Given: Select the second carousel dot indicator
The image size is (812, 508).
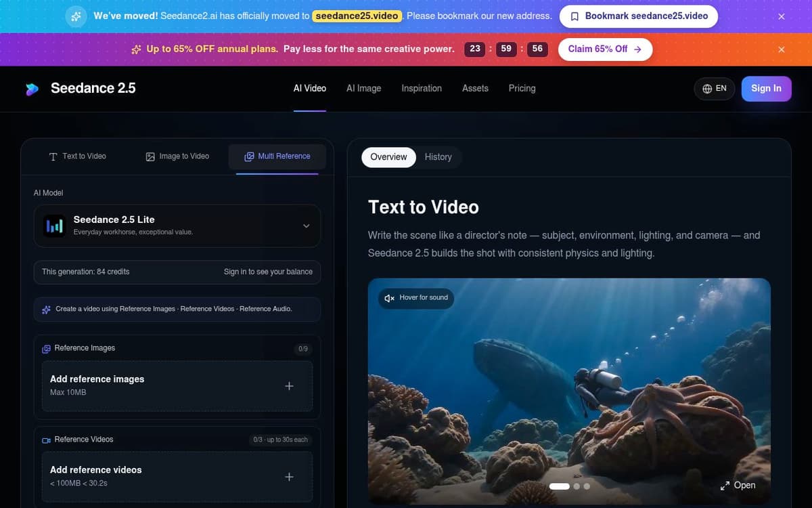Looking at the screenshot, I should point(577,486).
